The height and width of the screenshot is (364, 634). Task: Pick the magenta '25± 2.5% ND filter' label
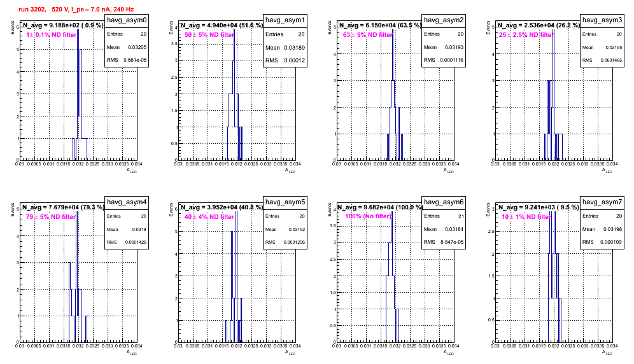click(526, 35)
